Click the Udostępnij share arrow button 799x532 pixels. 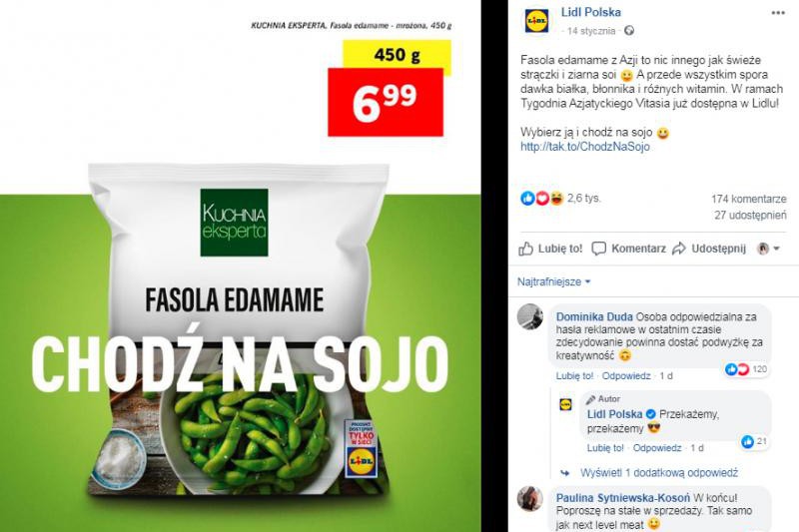pyautogui.click(x=709, y=249)
